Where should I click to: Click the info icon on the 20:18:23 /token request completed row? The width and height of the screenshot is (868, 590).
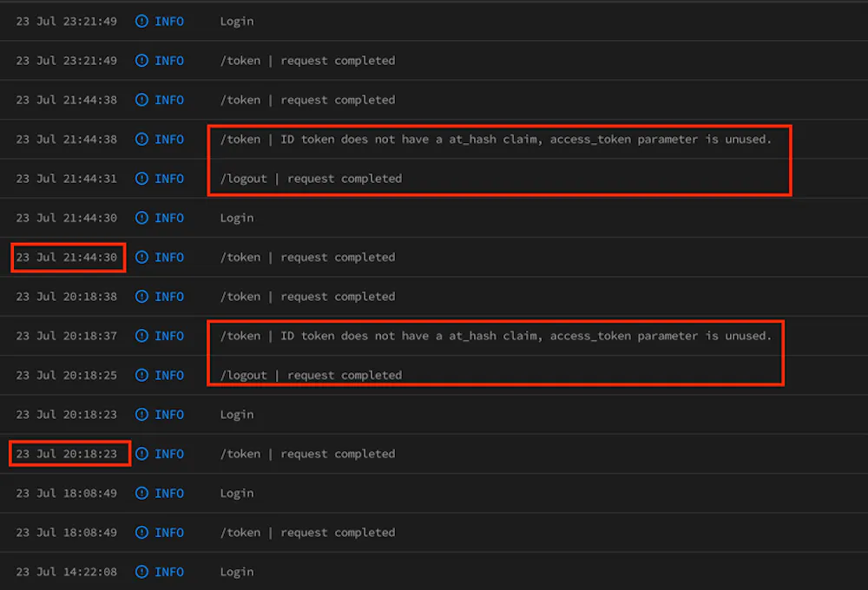click(141, 453)
